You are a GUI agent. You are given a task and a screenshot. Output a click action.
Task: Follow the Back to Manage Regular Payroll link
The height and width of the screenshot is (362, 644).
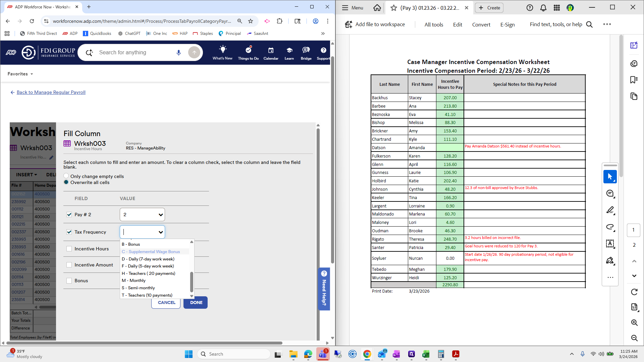[x=51, y=92]
